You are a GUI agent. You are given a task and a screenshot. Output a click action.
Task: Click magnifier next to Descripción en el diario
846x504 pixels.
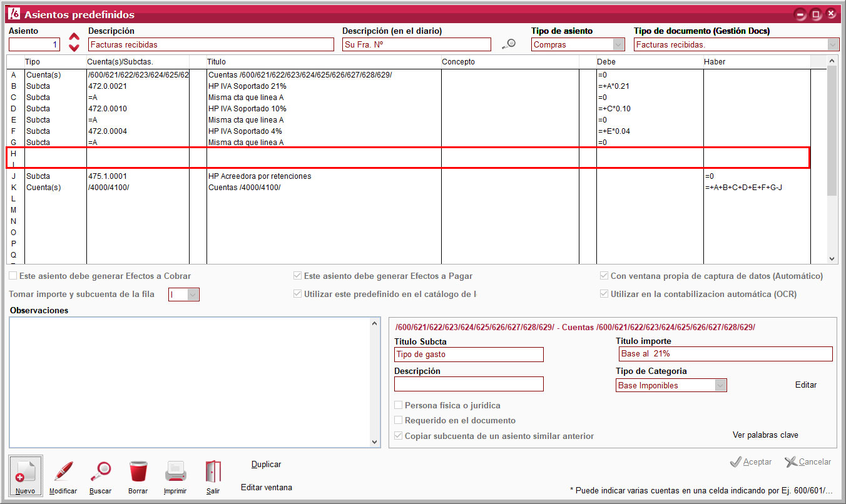(509, 44)
